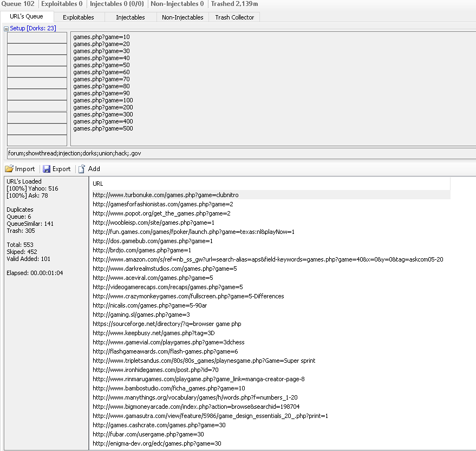Collapse the Setup Dorks section
Viewport: 476px width, 451px height.
[x=6, y=29]
